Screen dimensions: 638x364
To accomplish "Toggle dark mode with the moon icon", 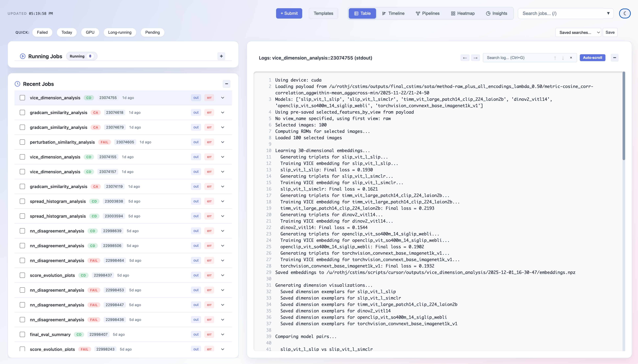I will pos(625,13).
